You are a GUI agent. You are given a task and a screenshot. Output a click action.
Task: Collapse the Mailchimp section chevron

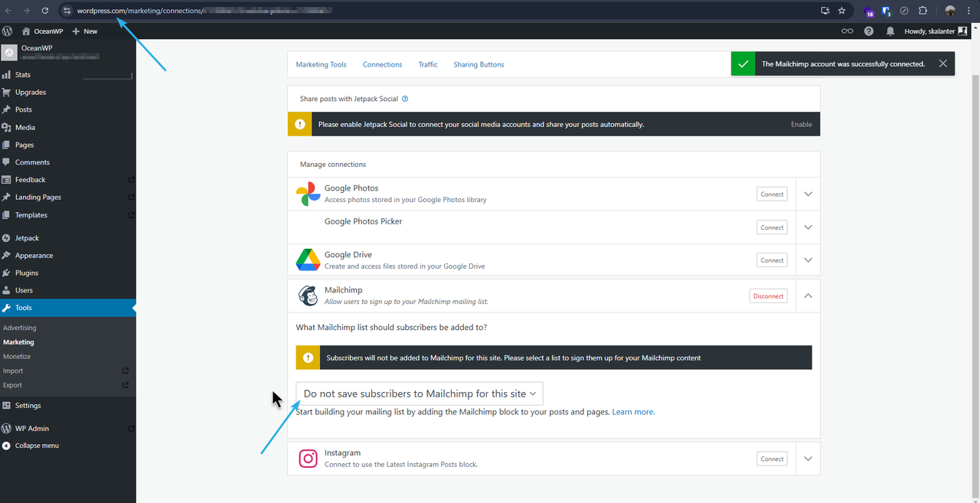(808, 296)
